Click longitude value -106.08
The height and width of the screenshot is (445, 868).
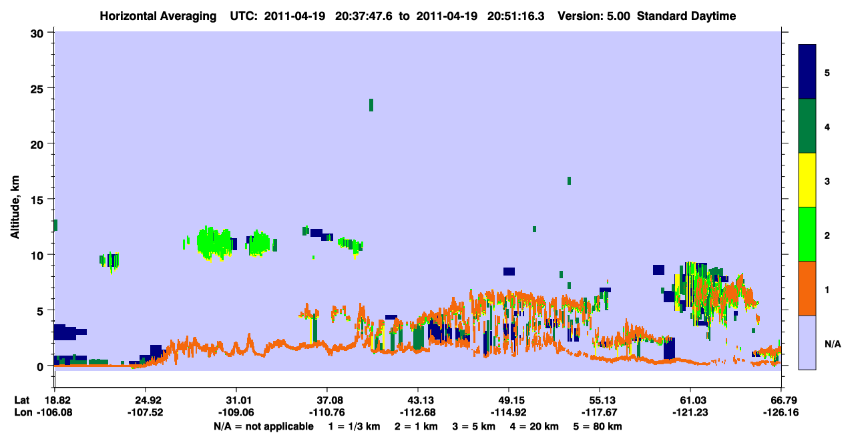click(55, 412)
